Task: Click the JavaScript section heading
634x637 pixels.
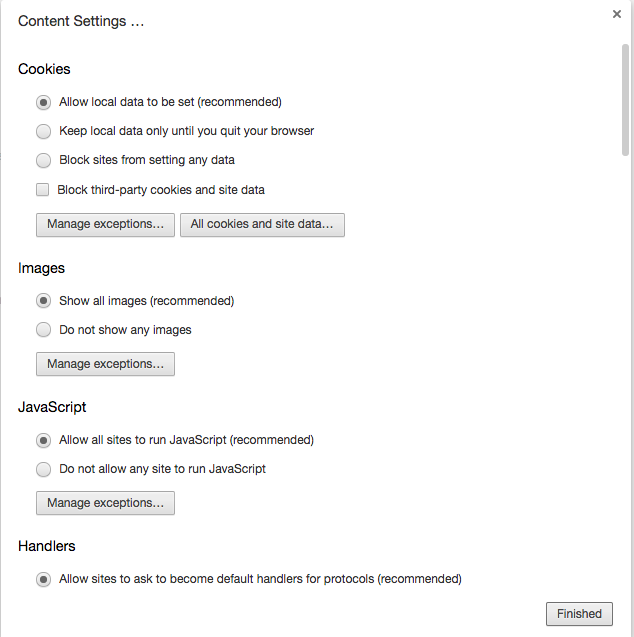Action: click(52, 407)
